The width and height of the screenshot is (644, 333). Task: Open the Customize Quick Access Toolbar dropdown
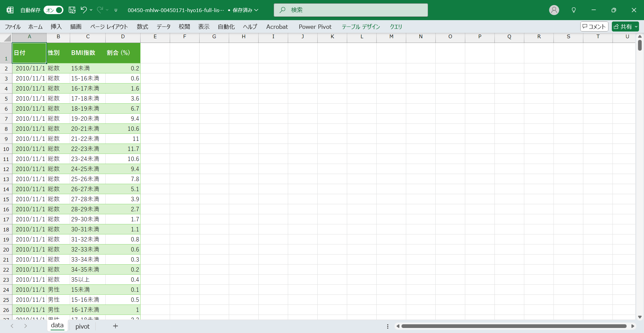pos(116,10)
